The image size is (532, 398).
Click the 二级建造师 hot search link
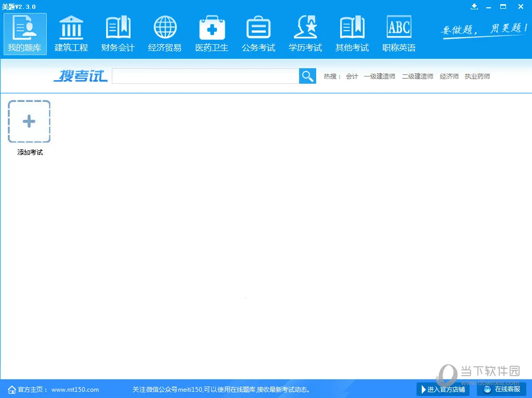click(x=417, y=76)
